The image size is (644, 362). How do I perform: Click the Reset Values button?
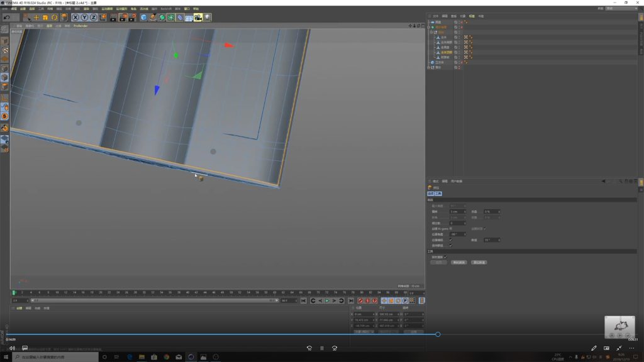click(x=479, y=262)
